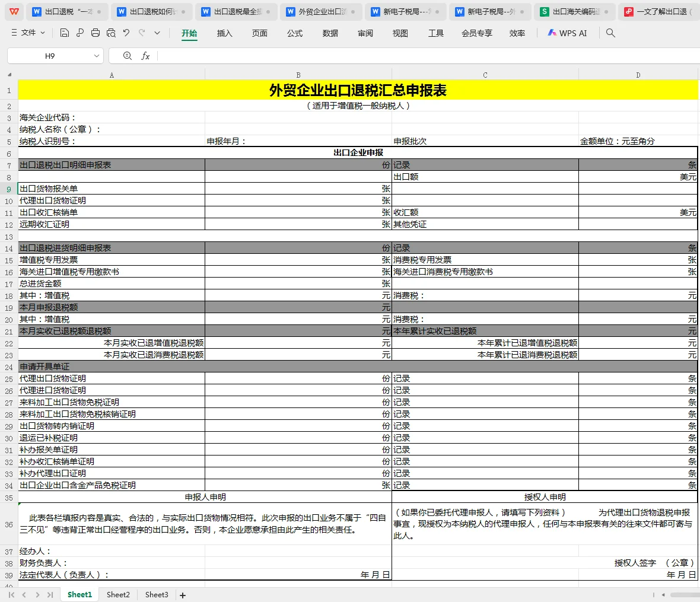Switch to the 数据 ribbon tab
The image size is (700, 602).
pos(330,34)
